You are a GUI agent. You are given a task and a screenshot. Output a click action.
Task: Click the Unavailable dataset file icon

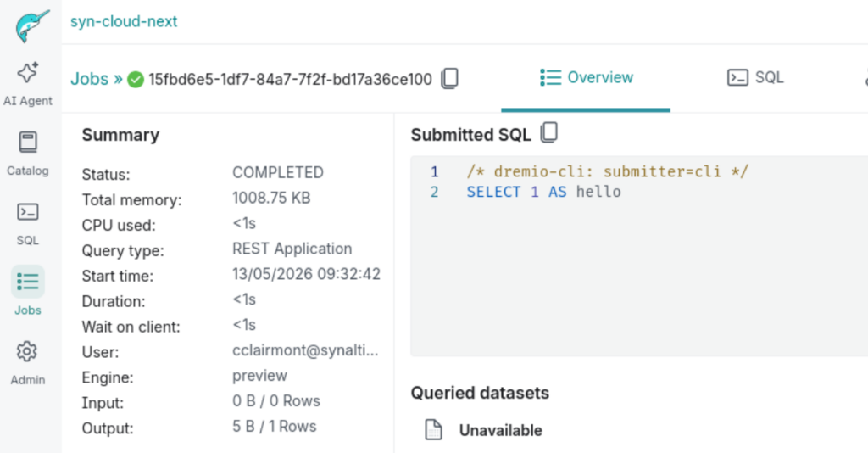(433, 430)
